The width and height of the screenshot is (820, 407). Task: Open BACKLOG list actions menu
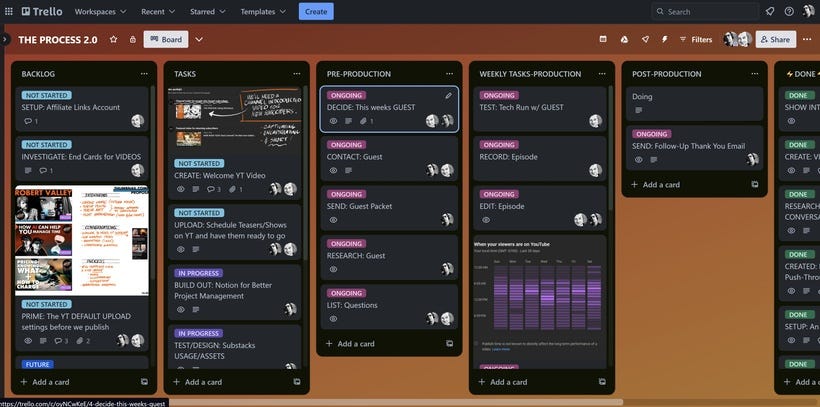coord(144,74)
